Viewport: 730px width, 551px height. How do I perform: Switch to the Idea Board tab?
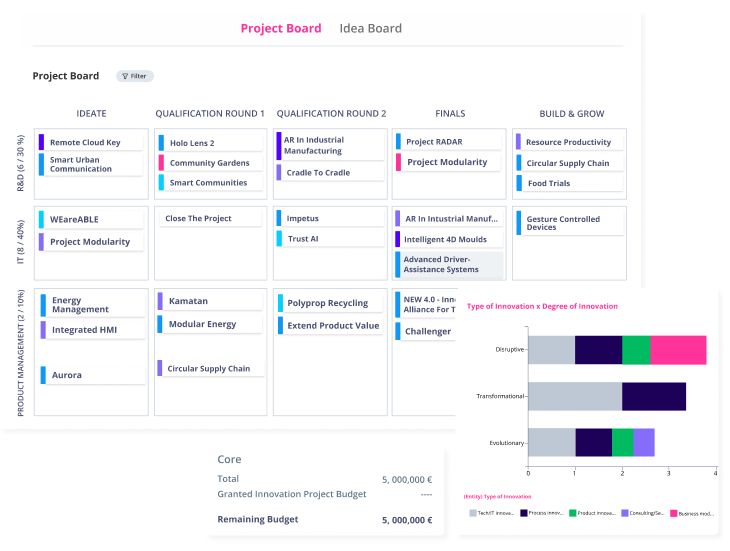pyautogui.click(x=370, y=28)
